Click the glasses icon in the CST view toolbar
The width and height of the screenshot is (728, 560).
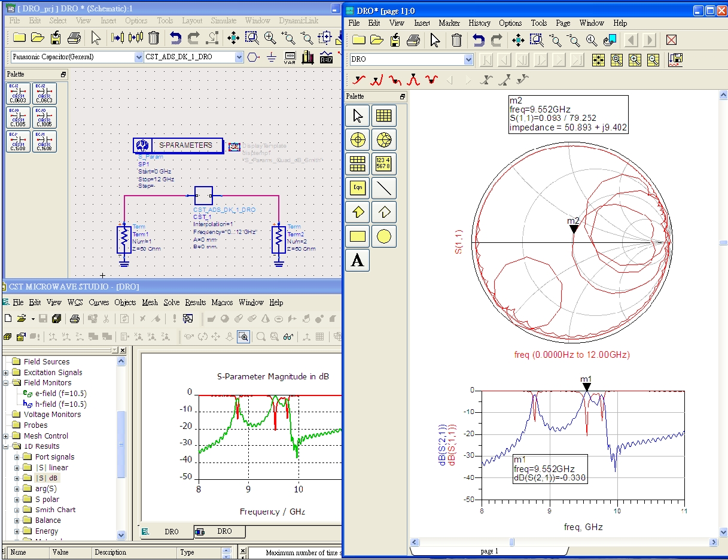(288, 337)
